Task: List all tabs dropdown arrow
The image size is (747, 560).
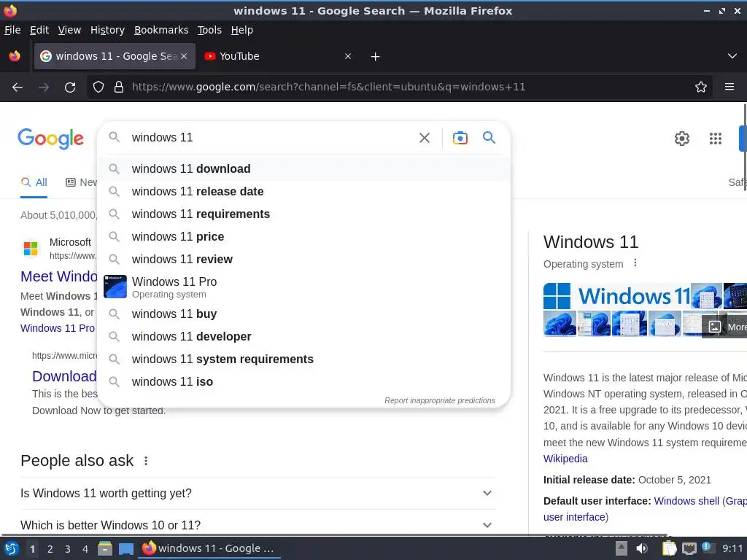Action: tap(732, 56)
